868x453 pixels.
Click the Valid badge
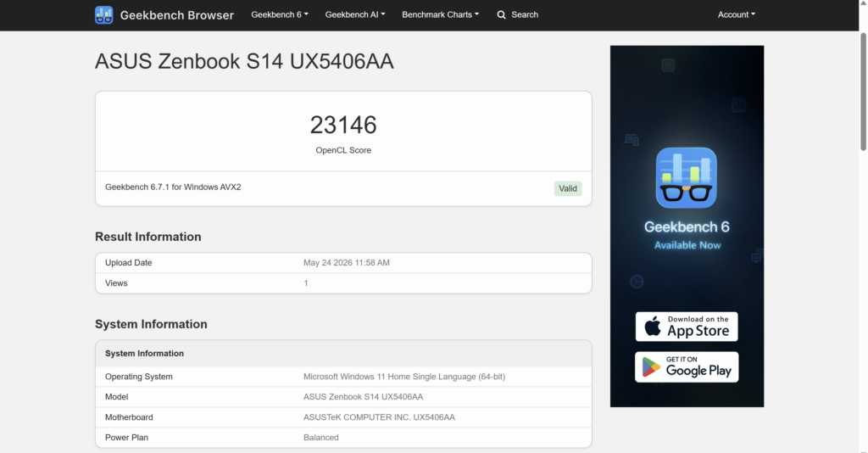568,188
